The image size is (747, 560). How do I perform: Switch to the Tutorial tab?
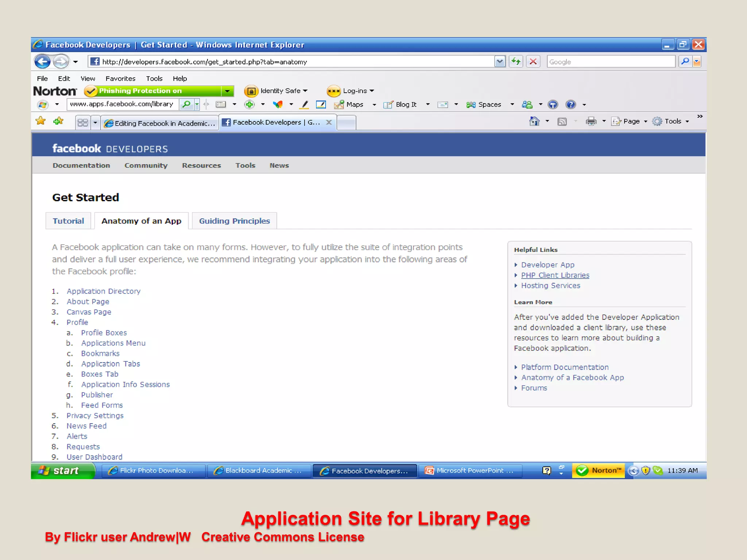point(68,221)
